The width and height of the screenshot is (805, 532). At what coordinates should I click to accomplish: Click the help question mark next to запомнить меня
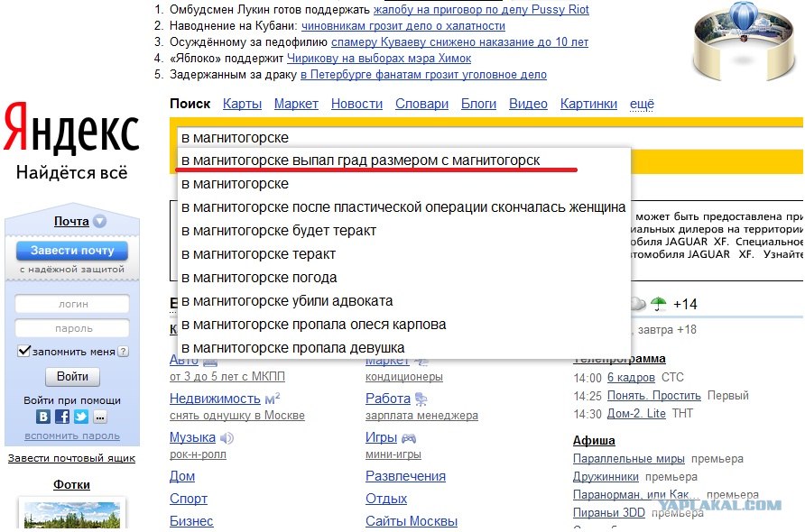pos(124,352)
